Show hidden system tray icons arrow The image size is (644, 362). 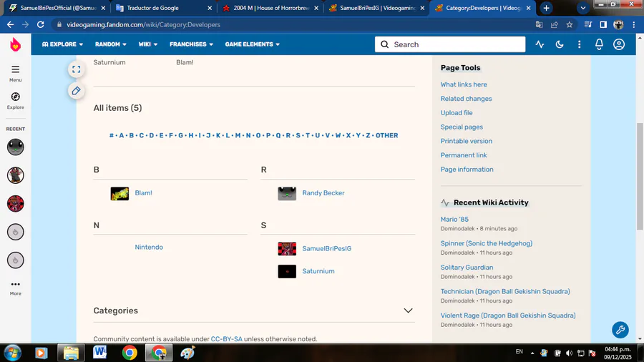click(x=532, y=353)
